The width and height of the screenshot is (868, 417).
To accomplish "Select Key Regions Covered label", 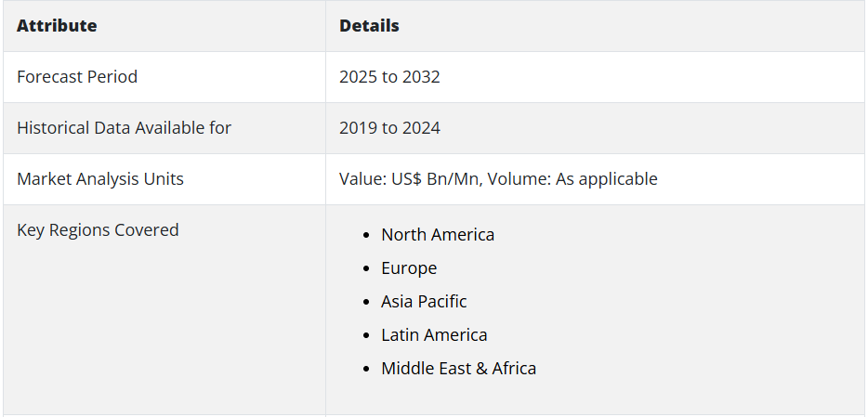I will point(98,230).
